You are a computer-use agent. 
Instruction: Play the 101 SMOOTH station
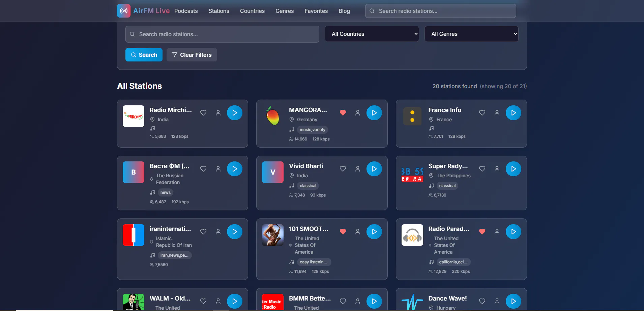(374, 232)
